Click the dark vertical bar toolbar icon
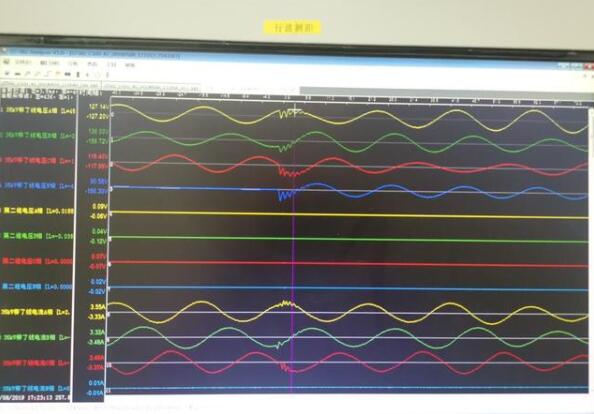 tap(78, 74)
